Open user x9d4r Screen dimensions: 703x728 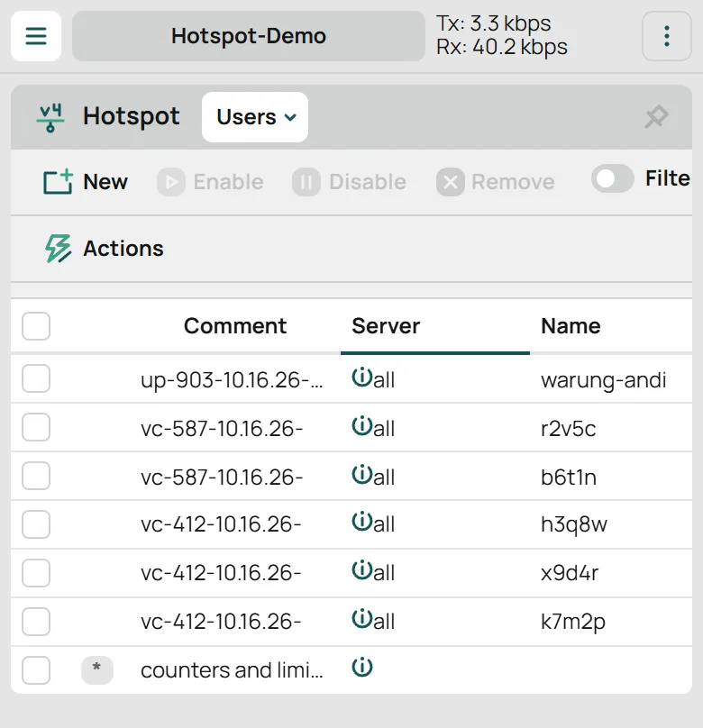(570, 573)
